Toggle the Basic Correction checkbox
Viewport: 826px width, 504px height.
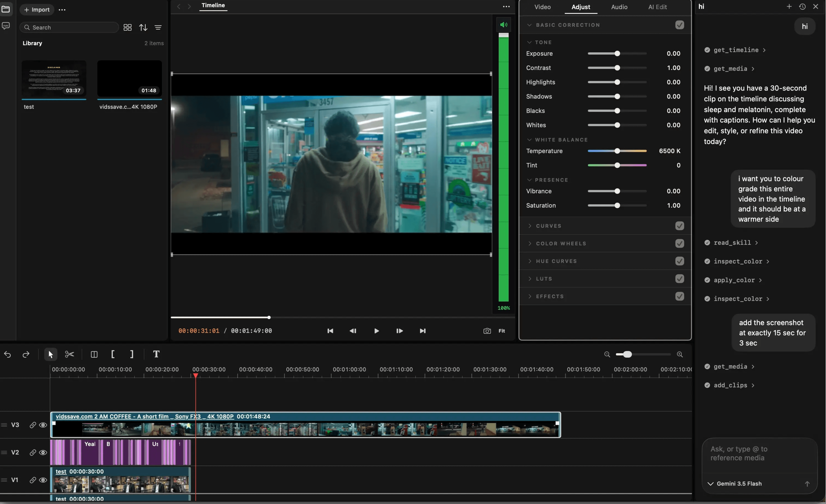point(680,25)
